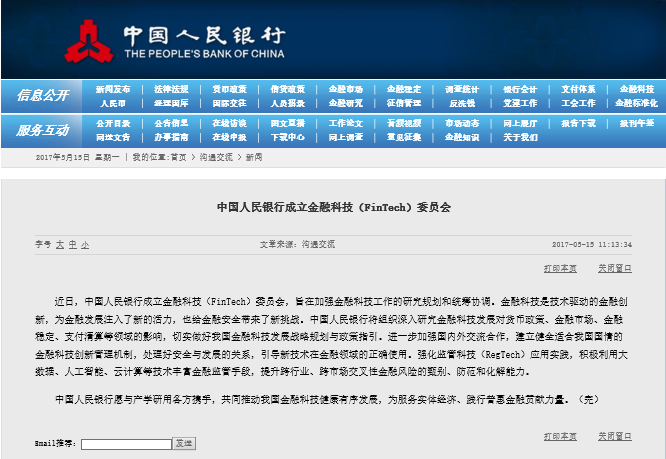Screen dimensions: 666x459
Task: Click the 网送文告 menu item
Action: [x=113, y=138]
